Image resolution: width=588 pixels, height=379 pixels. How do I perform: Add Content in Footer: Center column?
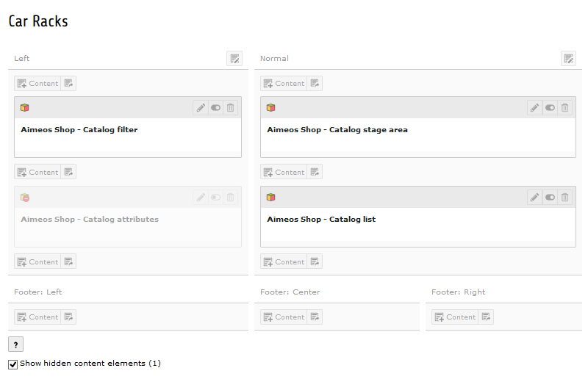[284, 317]
